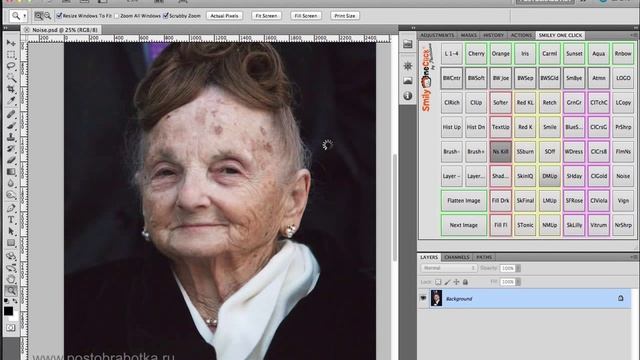Viewport: 640px width, 360px height.
Task: Switch to the Paths tab
Action: pyautogui.click(x=484, y=257)
